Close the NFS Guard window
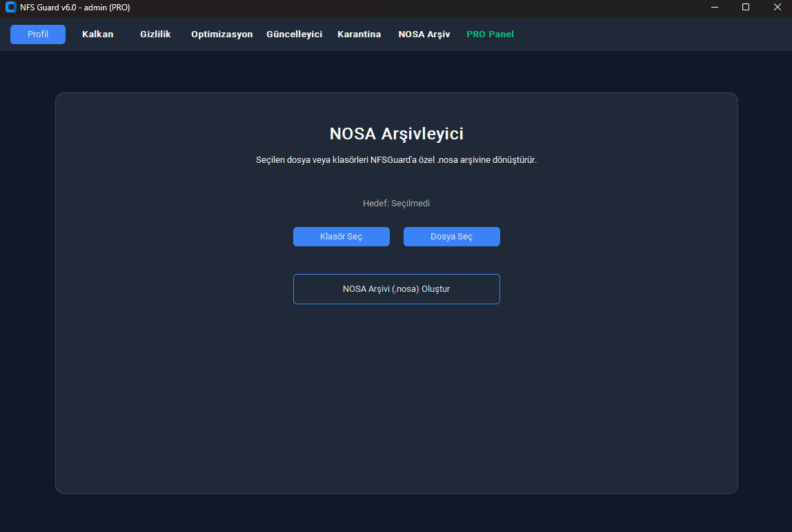The image size is (792, 532). [777, 8]
